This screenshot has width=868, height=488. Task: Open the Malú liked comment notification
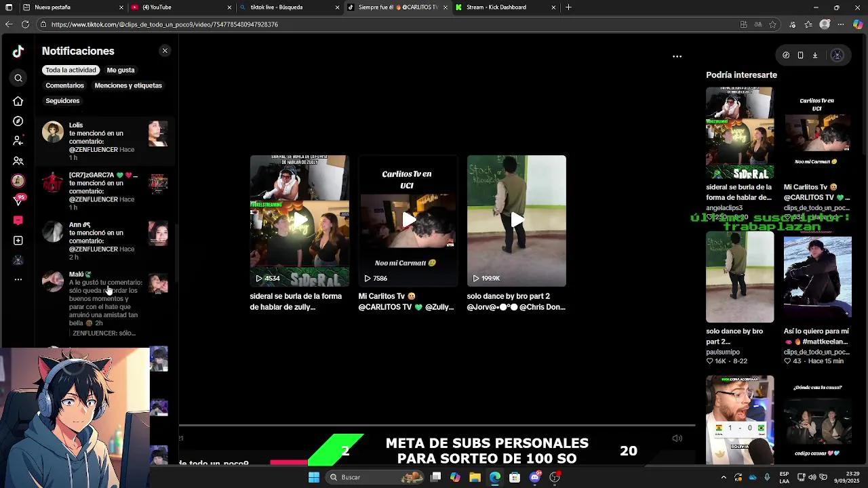tap(105, 304)
